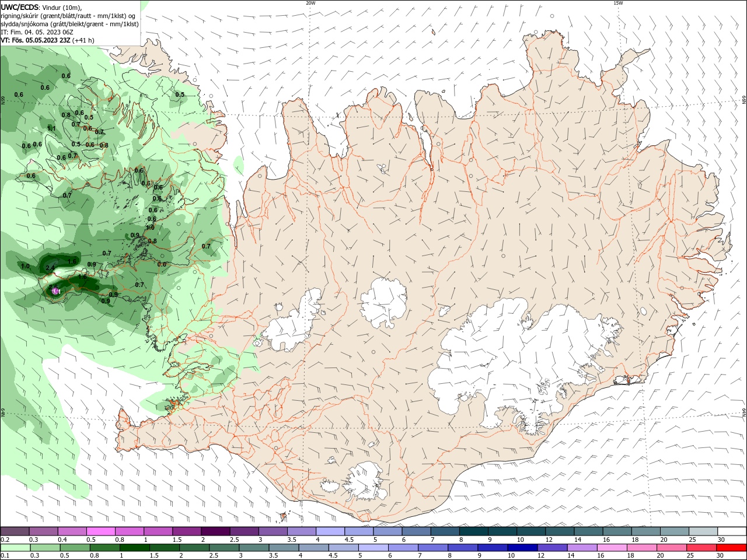Click the '15W' longitude label at the top
Screen dimensions: 747x560
tap(618, 3)
